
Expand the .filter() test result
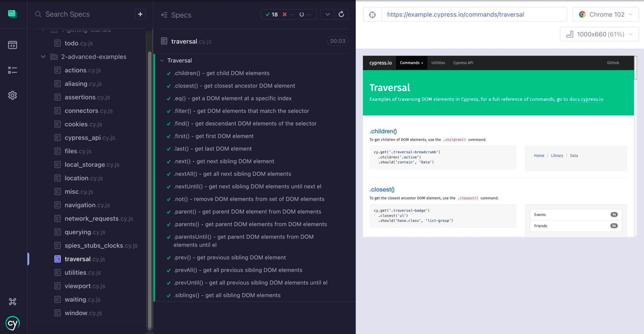pos(241,111)
